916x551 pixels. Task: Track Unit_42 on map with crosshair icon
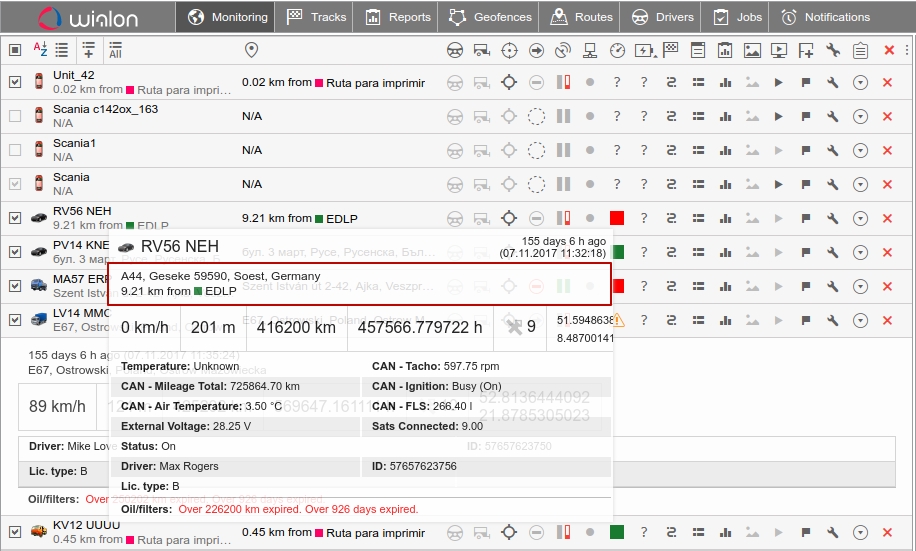pyautogui.click(x=509, y=83)
